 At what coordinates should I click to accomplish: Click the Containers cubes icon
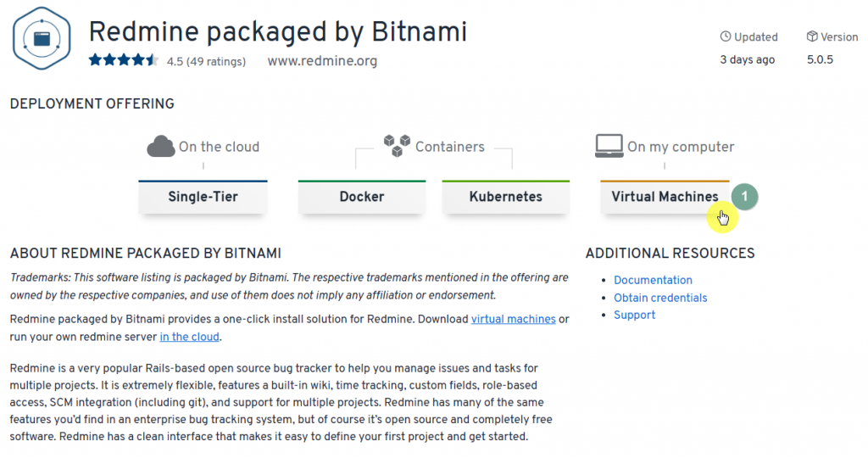tap(397, 143)
